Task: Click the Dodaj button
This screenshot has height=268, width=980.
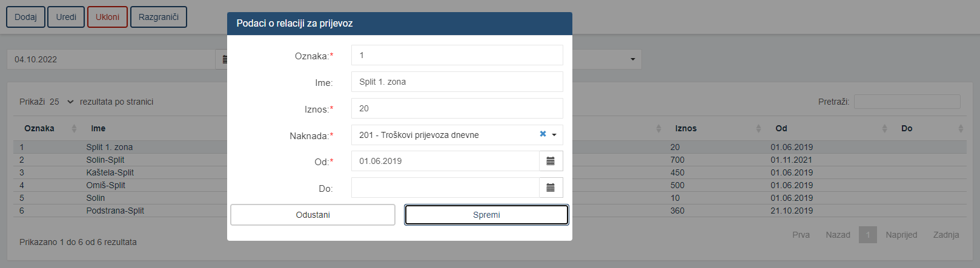Action: click(x=25, y=17)
